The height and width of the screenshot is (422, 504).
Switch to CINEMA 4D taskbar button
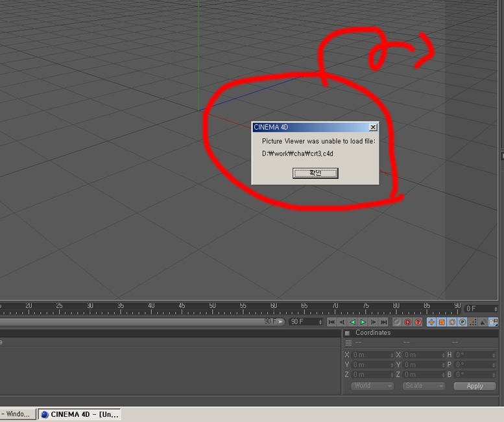point(79,414)
